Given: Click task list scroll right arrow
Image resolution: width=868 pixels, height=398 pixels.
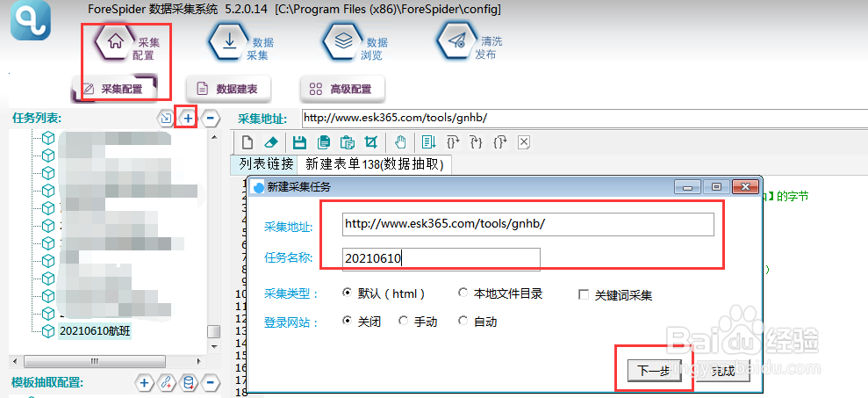Looking at the screenshot, I should pos(199,361).
